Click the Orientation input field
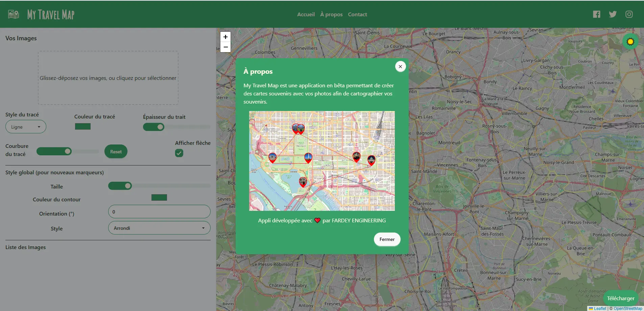 point(159,212)
